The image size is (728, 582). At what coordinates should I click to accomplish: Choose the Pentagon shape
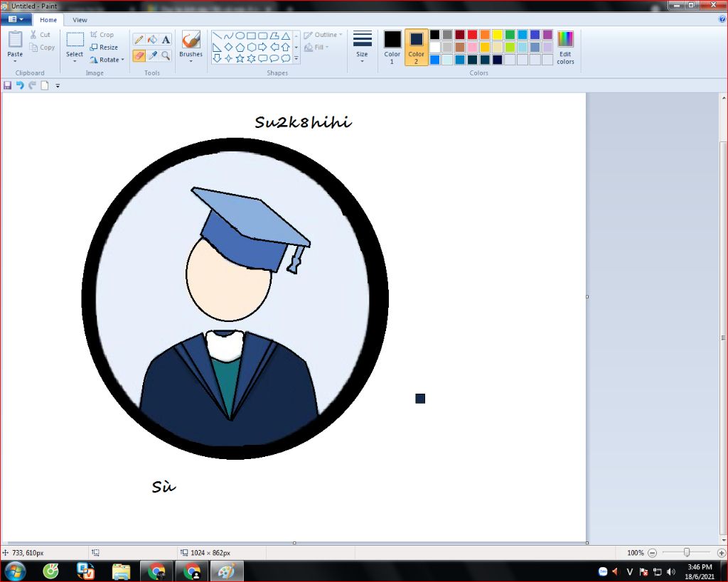pyautogui.click(x=240, y=47)
